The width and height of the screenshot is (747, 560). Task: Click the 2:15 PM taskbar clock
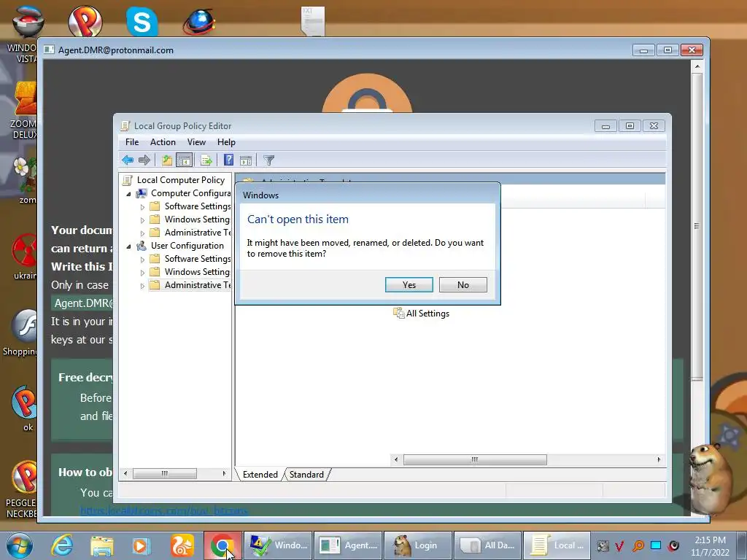tap(710, 540)
